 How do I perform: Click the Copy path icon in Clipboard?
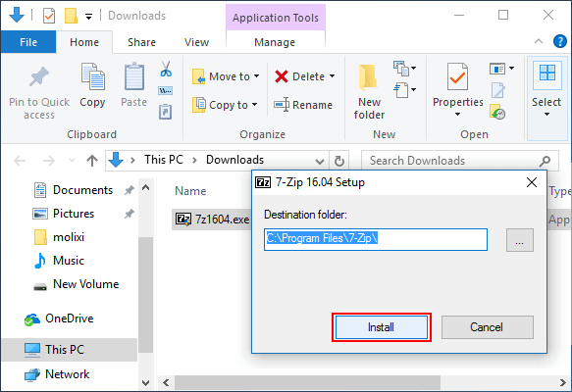(x=165, y=91)
